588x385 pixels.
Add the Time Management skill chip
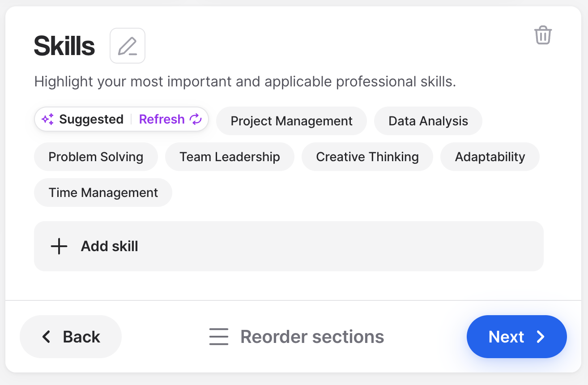tap(103, 192)
